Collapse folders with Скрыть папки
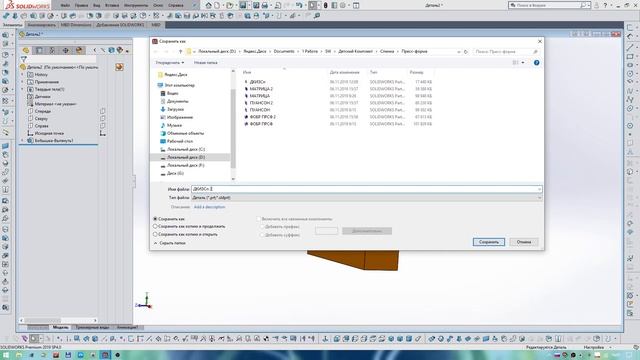Image resolution: width=640 pixels, height=360 pixels. [x=170, y=243]
